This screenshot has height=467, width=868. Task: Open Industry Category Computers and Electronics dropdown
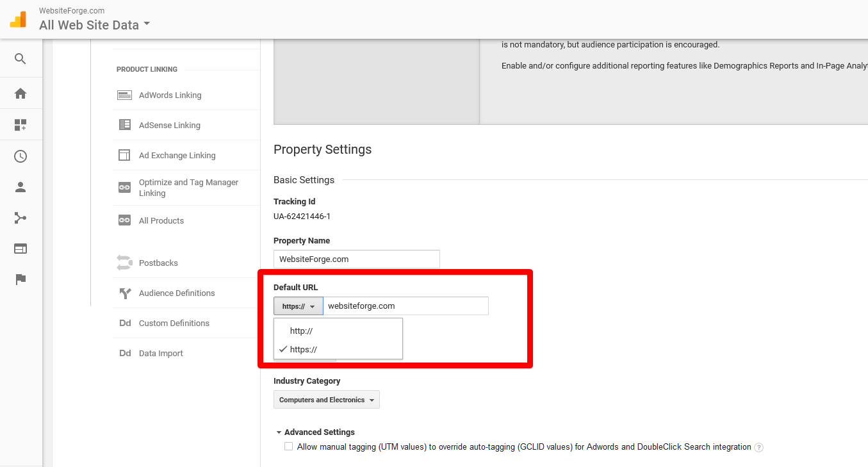coord(327,400)
